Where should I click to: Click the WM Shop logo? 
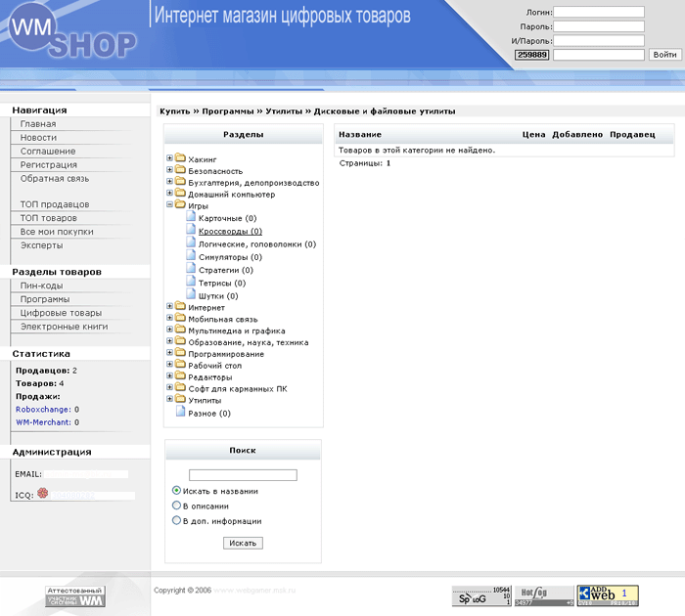point(74,35)
